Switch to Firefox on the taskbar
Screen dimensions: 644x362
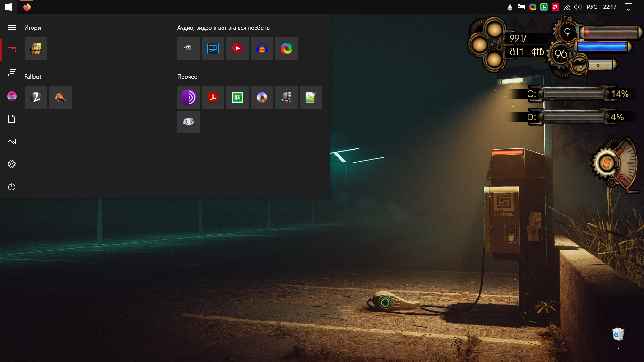coord(27,7)
